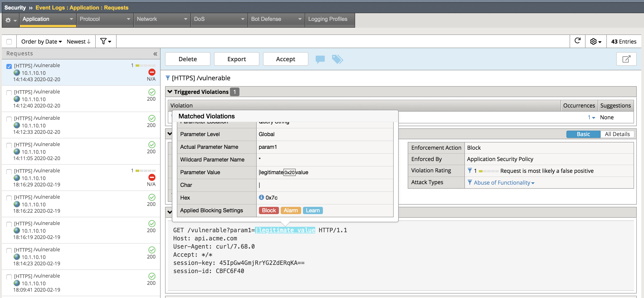Open the filter funnel dropdown

click(105, 41)
